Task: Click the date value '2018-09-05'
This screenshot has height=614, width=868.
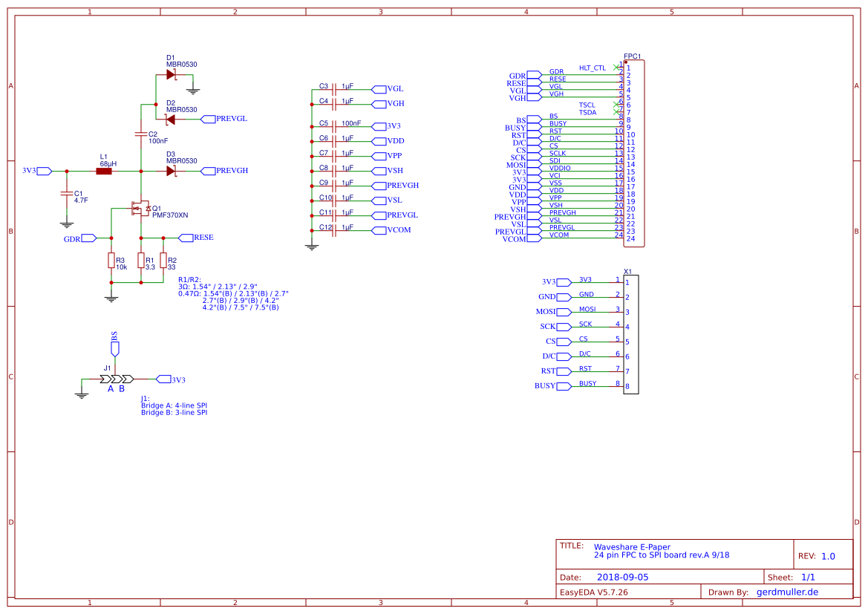Action: 622,577
